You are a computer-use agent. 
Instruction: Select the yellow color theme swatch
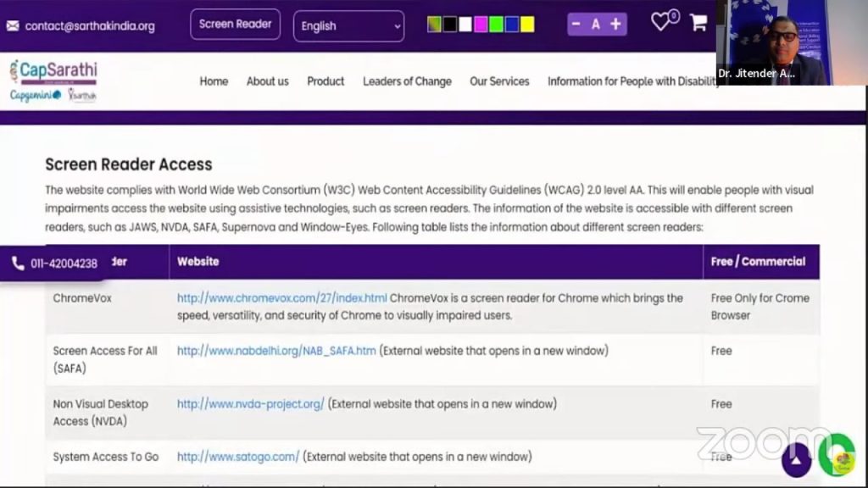click(527, 25)
